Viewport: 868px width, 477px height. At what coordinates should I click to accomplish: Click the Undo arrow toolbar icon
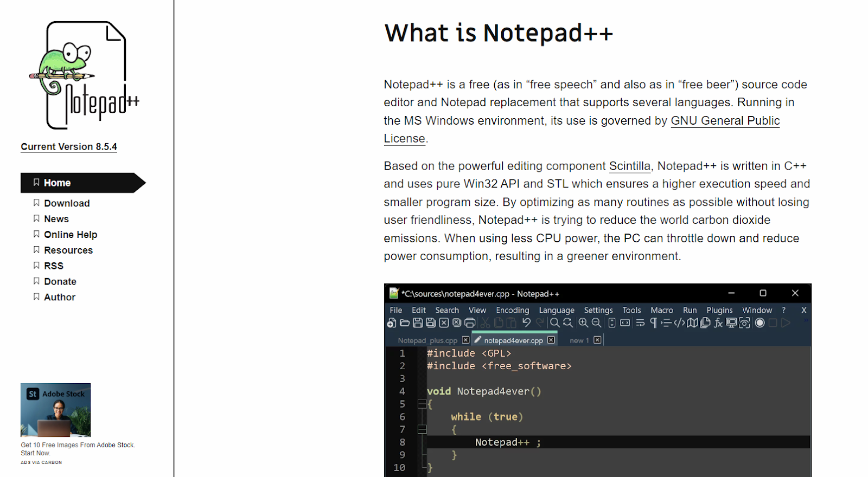point(526,323)
